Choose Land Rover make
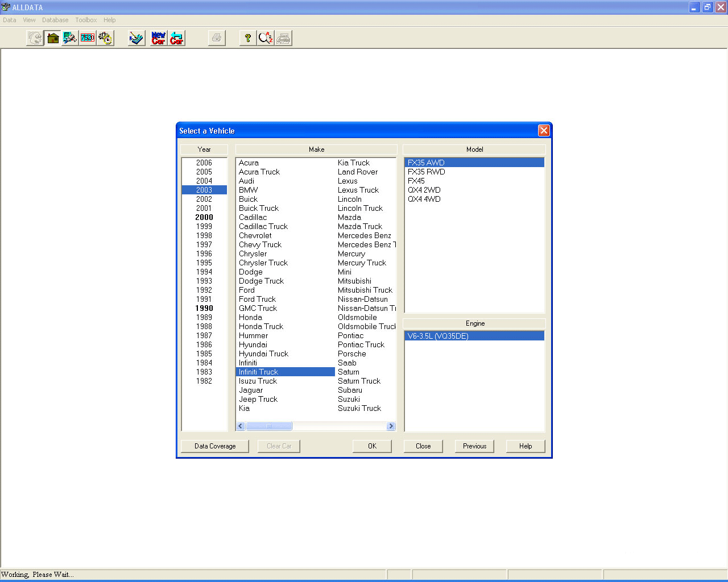The image size is (728, 582). click(358, 172)
